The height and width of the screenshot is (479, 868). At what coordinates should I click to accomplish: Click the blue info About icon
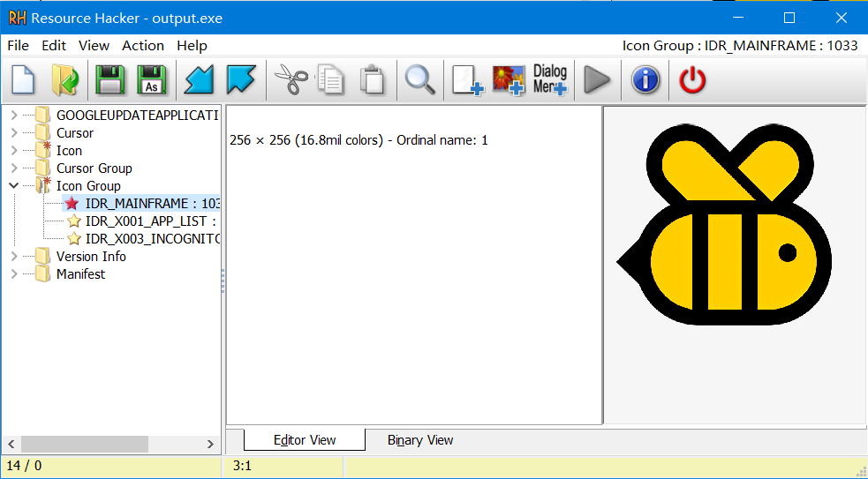(x=645, y=80)
